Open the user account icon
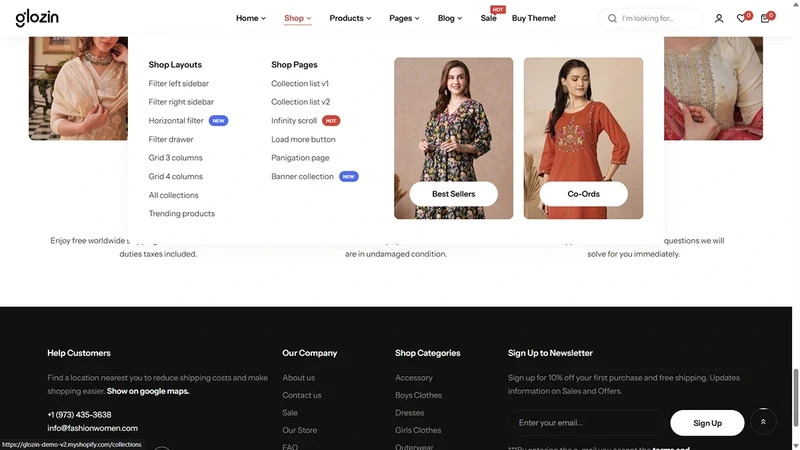 pos(719,18)
